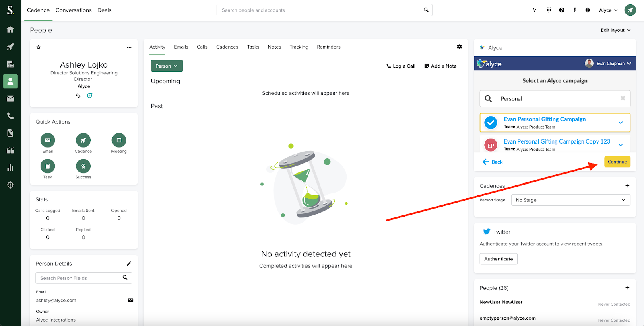Click the Email quick action icon
Image resolution: width=644 pixels, height=326 pixels.
[47, 140]
